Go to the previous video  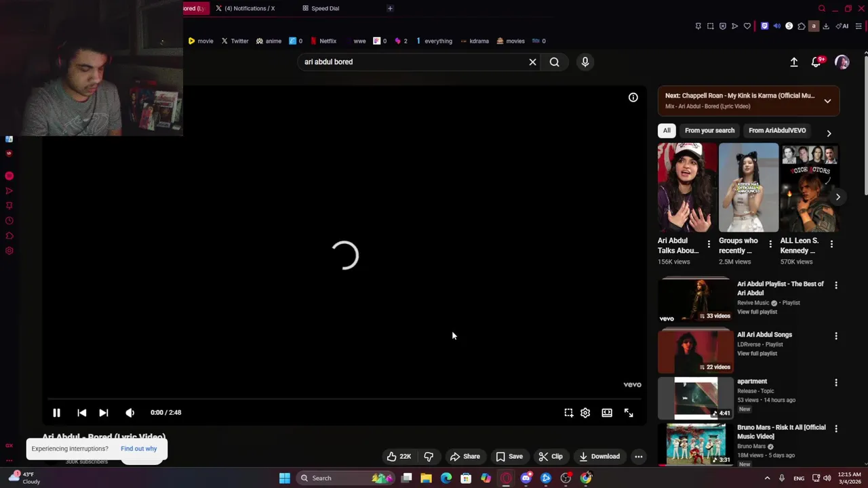pyautogui.click(x=81, y=412)
